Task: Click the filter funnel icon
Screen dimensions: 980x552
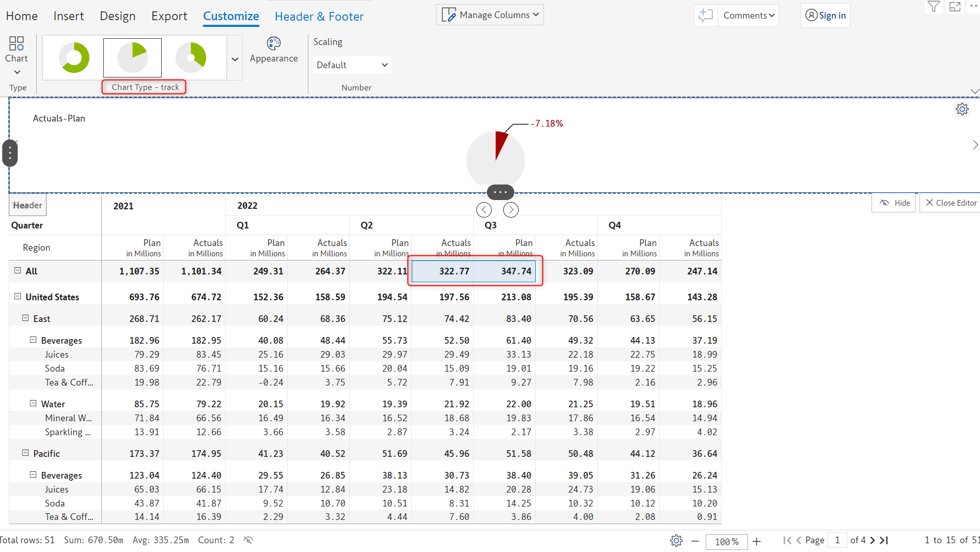Action: click(x=934, y=7)
